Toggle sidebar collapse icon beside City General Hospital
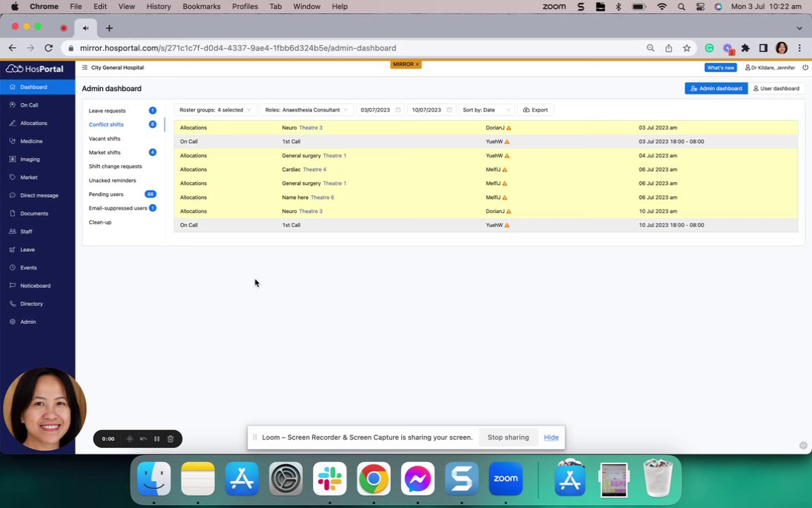 [85, 68]
